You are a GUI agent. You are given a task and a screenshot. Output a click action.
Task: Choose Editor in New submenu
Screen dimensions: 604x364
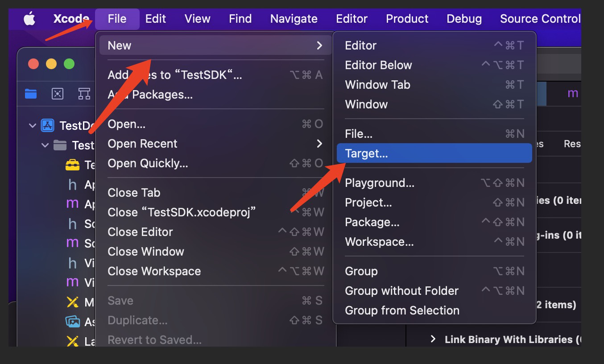click(x=434, y=45)
